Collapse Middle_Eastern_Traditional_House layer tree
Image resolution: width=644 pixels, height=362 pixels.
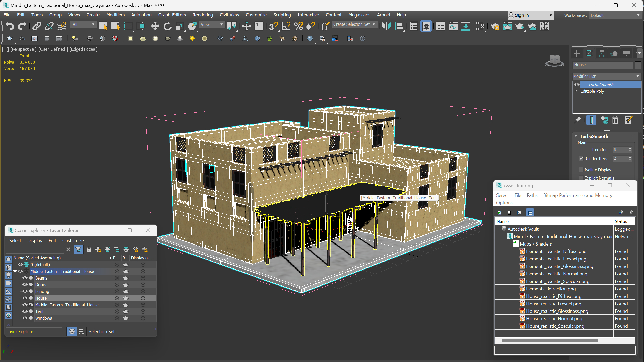(15, 271)
